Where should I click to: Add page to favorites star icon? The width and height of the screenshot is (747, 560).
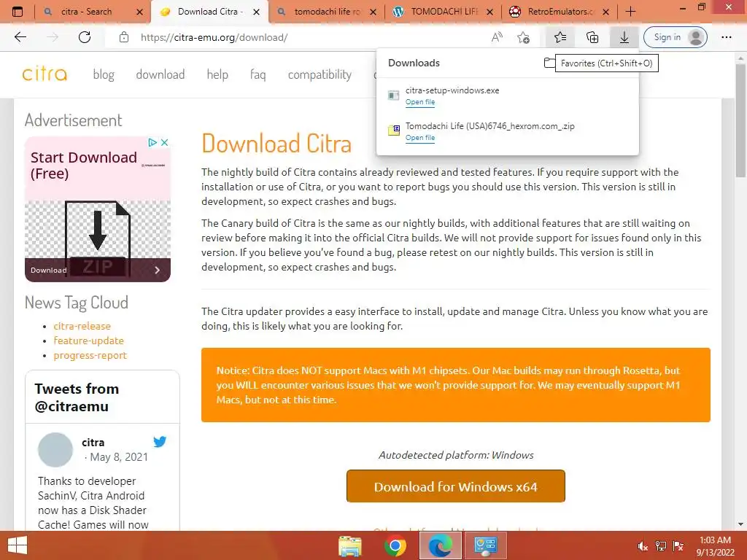[524, 37]
